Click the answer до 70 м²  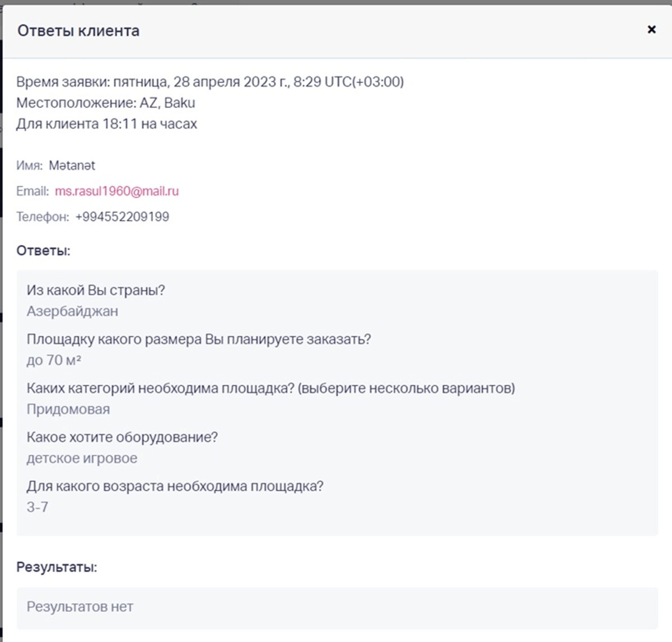[x=54, y=360]
